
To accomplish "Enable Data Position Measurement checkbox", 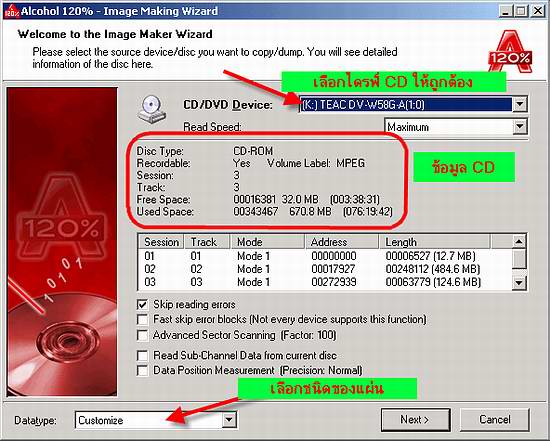I will [x=142, y=370].
